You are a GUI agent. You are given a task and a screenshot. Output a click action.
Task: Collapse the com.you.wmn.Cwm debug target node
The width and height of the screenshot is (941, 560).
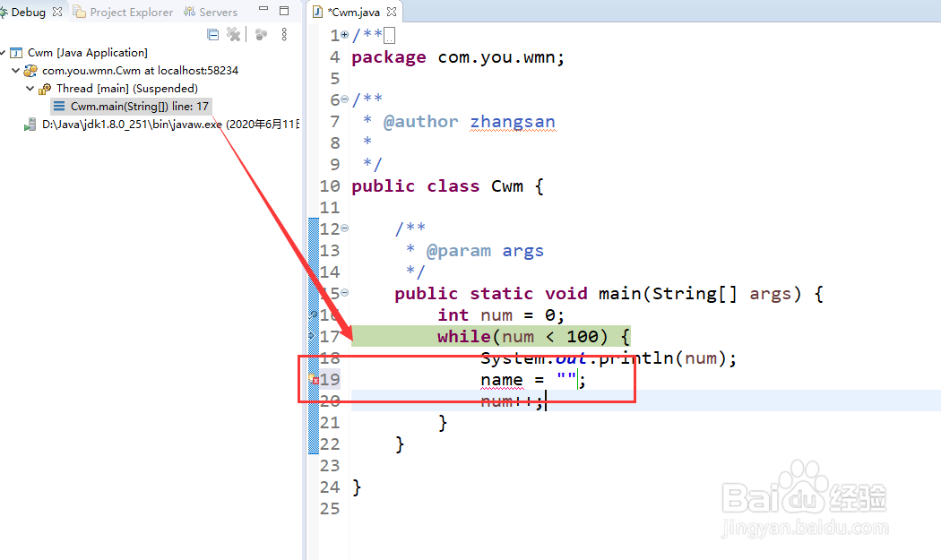click(15, 70)
